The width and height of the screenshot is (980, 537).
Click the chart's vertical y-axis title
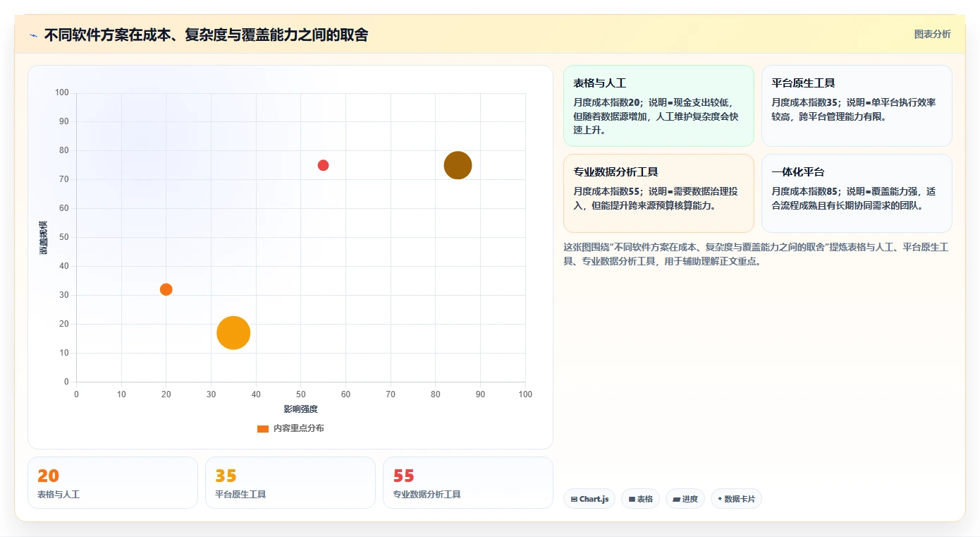coord(44,237)
